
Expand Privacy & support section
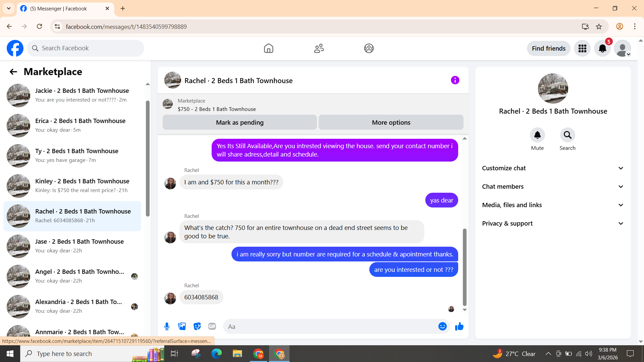pyautogui.click(x=553, y=224)
